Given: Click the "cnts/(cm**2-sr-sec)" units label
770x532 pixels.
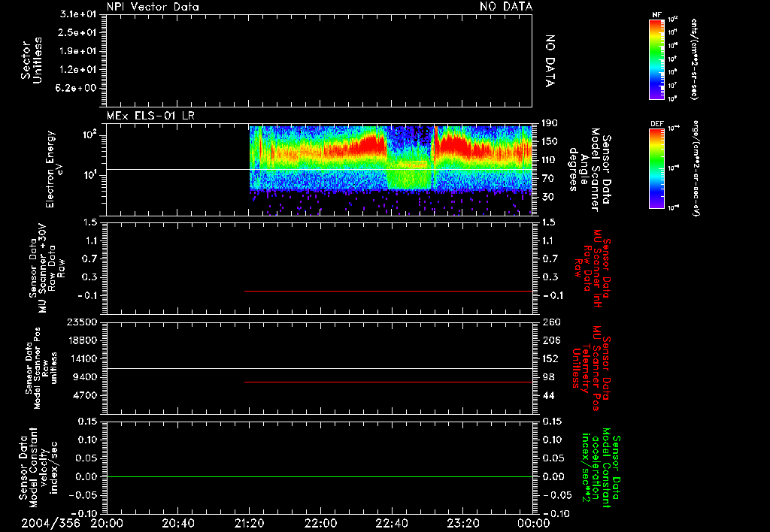Looking at the screenshot, I should pos(694,59).
